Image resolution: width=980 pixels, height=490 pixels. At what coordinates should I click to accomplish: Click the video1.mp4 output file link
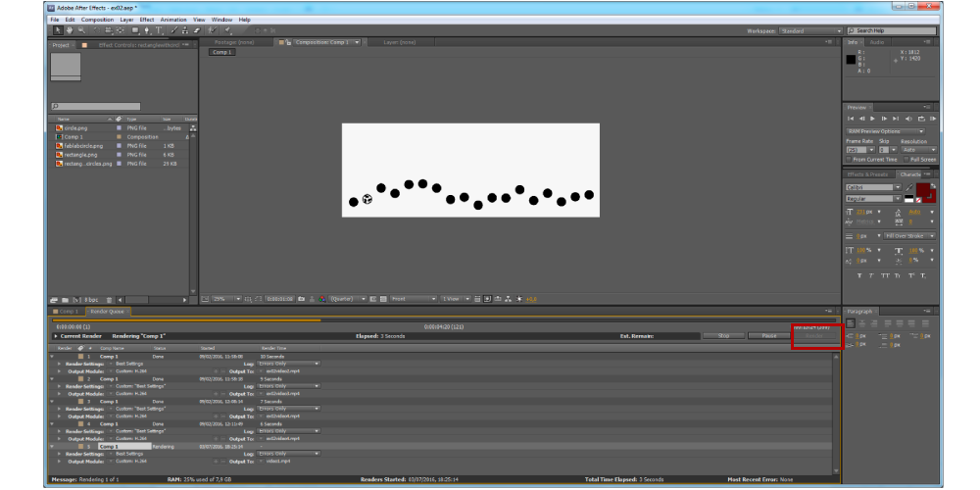click(277, 462)
